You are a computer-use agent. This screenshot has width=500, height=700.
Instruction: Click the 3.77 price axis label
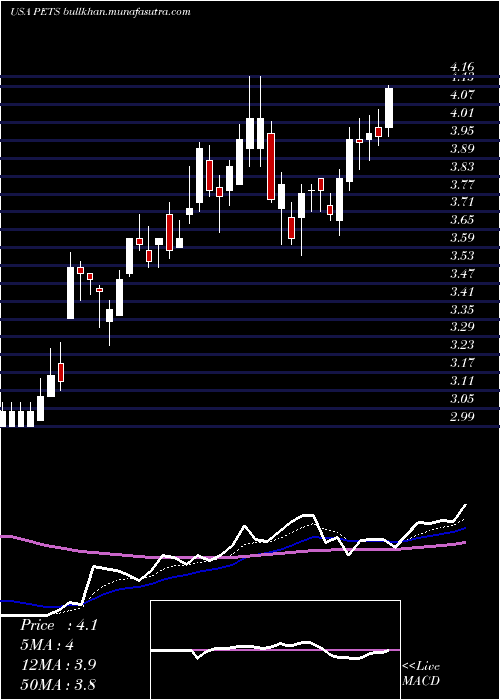[x=462, y=184]
